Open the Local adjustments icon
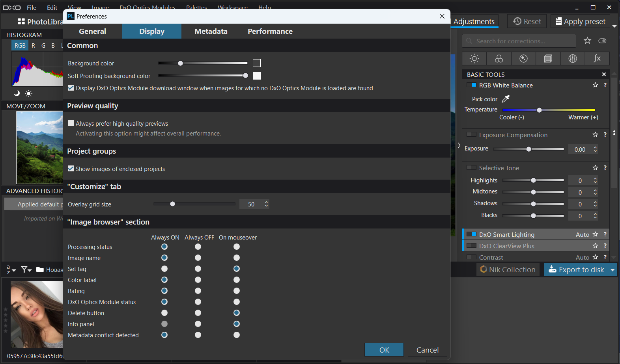 [x=573, y=58]
